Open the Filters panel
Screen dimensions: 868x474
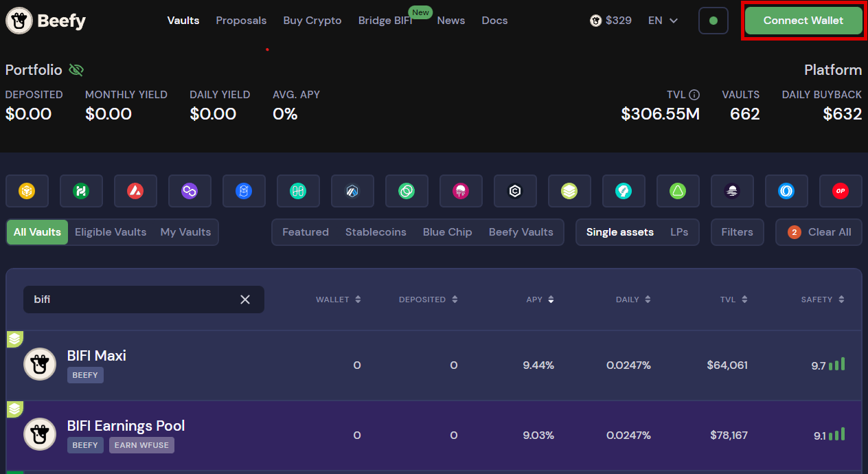[738, 232]
